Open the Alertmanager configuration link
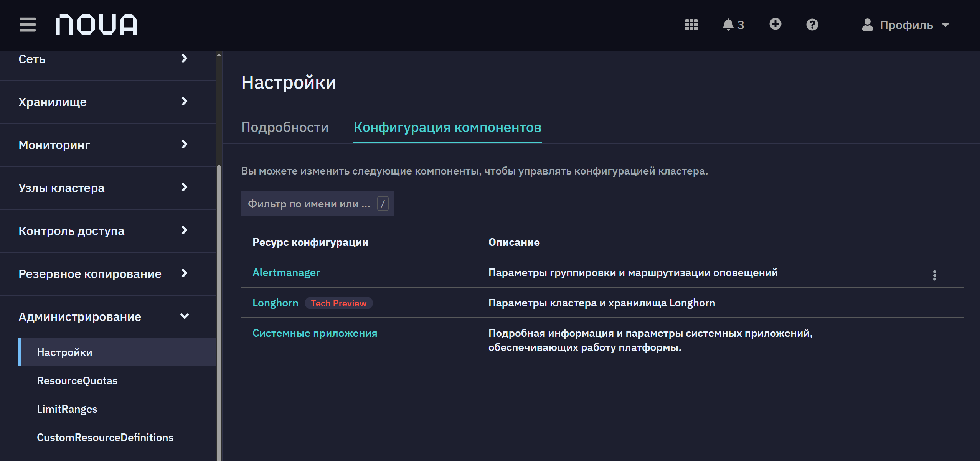Screen dimensions: 980x461 coord(286,272)
